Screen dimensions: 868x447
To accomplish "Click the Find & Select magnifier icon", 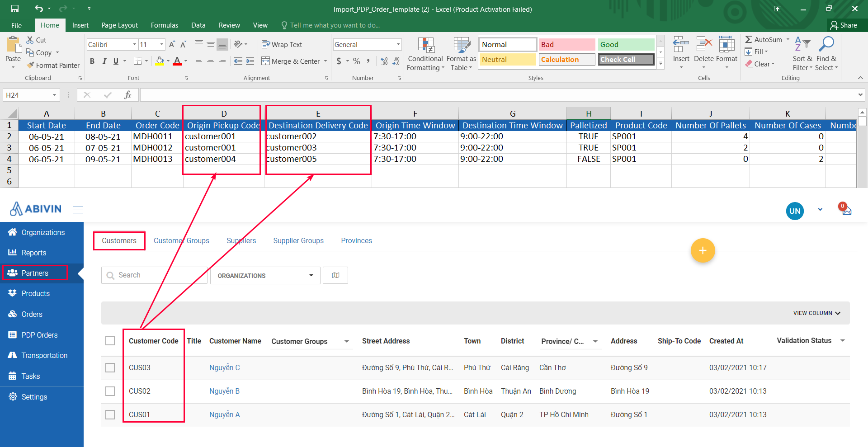I will 826,44.
